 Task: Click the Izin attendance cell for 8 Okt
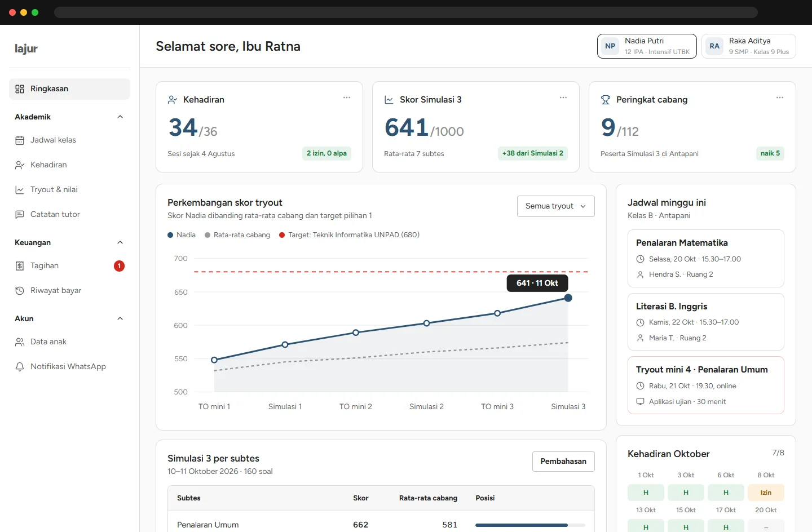[x=766, y=493]
